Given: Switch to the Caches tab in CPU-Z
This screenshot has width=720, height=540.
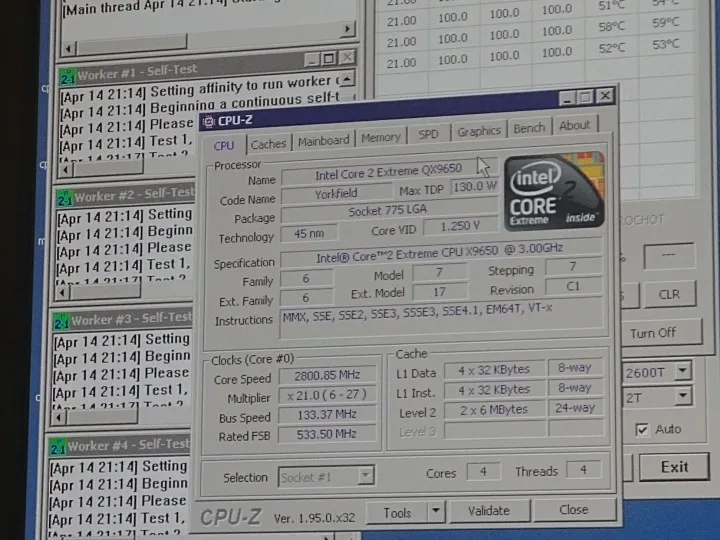Looking at the screenshot, I should tap(268, 144).
